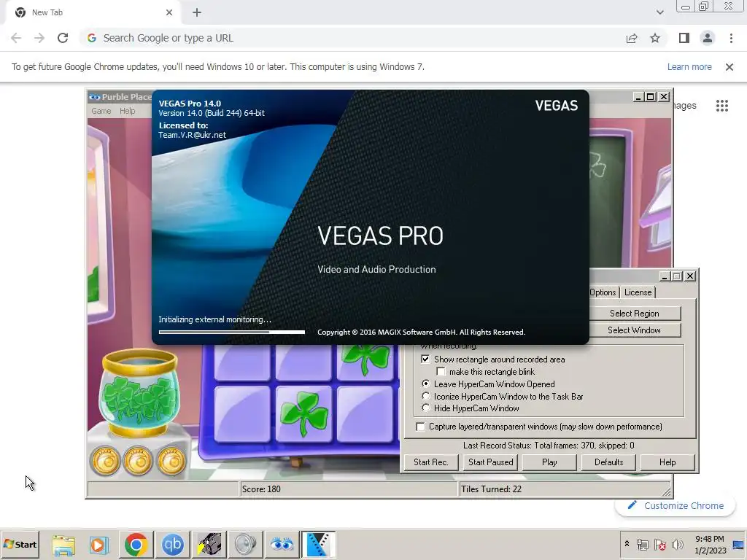Close the New Tab tab

169,12
